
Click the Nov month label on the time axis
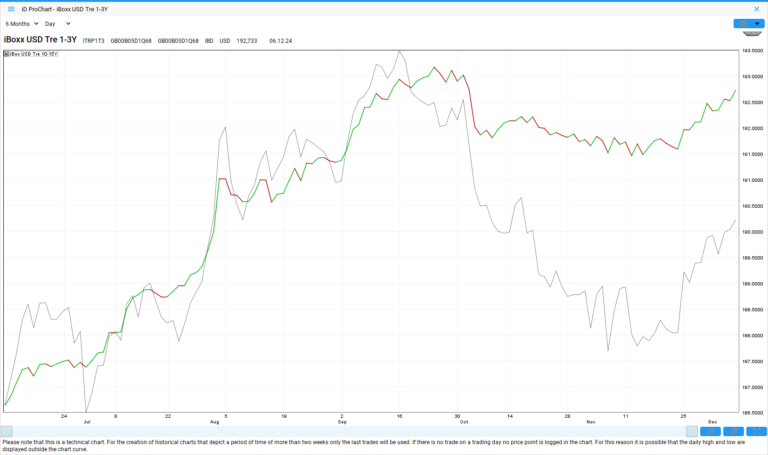(591, 422)
